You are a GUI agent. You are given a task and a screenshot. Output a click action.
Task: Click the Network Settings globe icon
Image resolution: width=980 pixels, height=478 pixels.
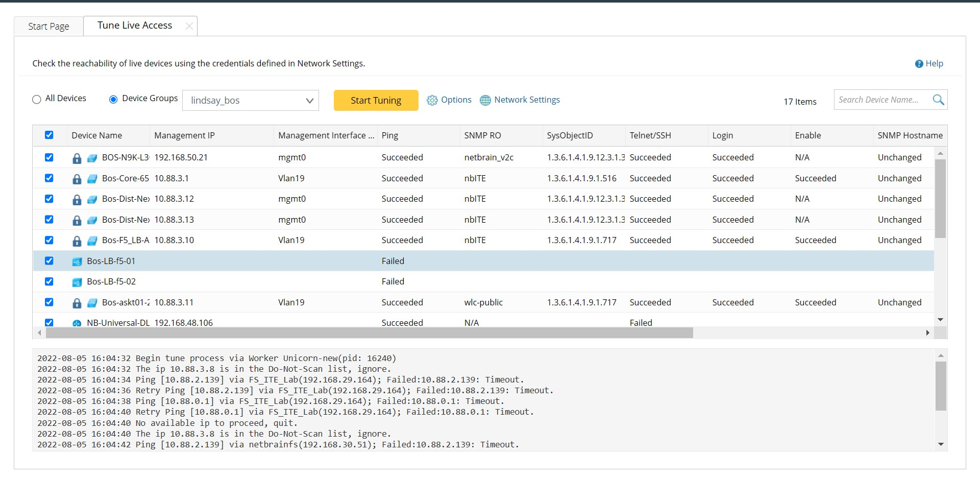[485, 100]
